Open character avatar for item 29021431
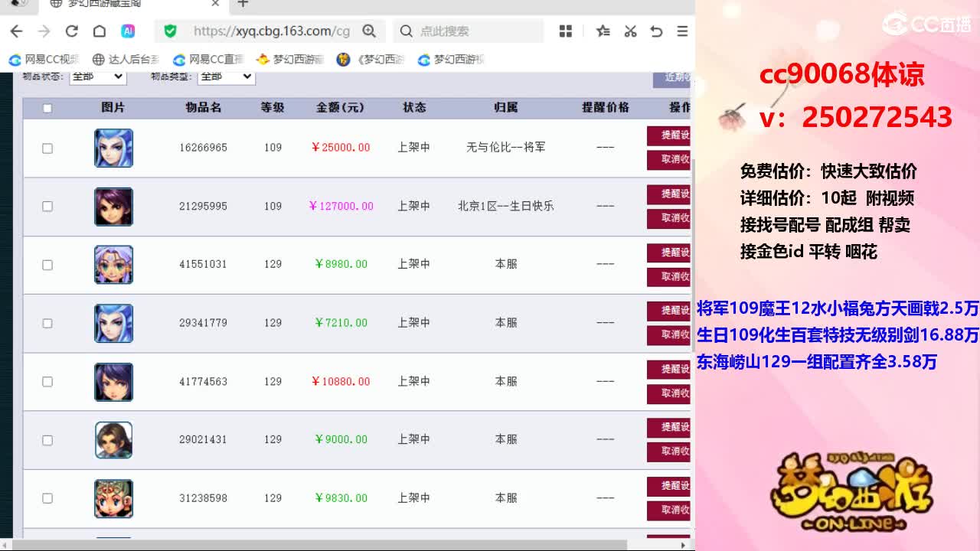Viewport: 980px width, 551px height. pyautogui.click(x=113, y=440)
